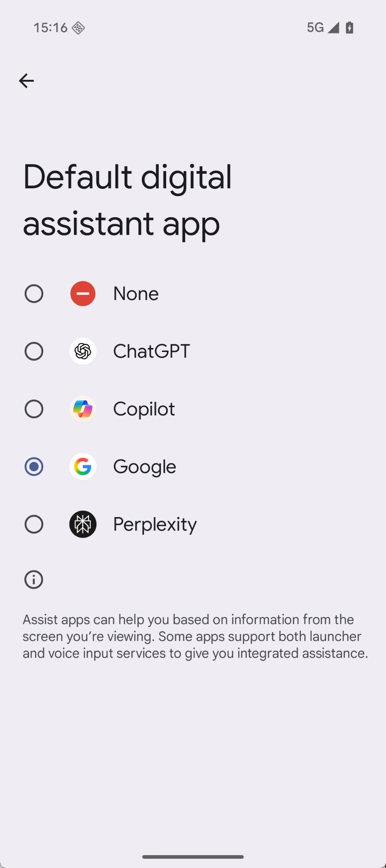The image size is (386, 868).
Task: Select the ChatGPT radio button
Action: [34, 352]
